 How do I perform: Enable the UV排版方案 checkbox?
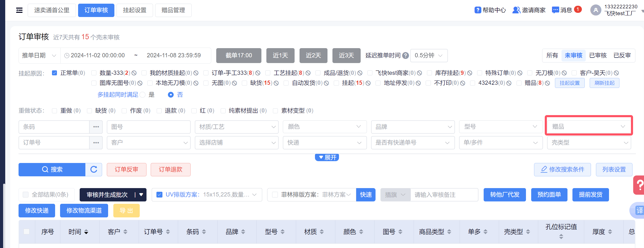click(x=159, y=195)
